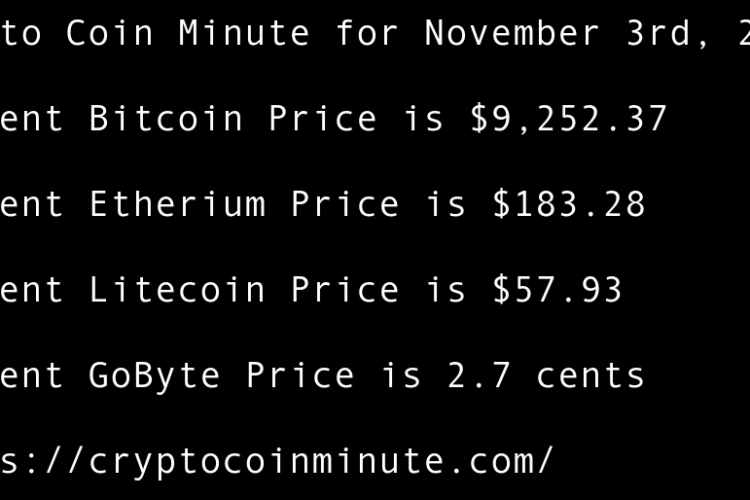Click the word Price on the GoByte line
This screenshot has width=750, height=500.
coord(300,376)
